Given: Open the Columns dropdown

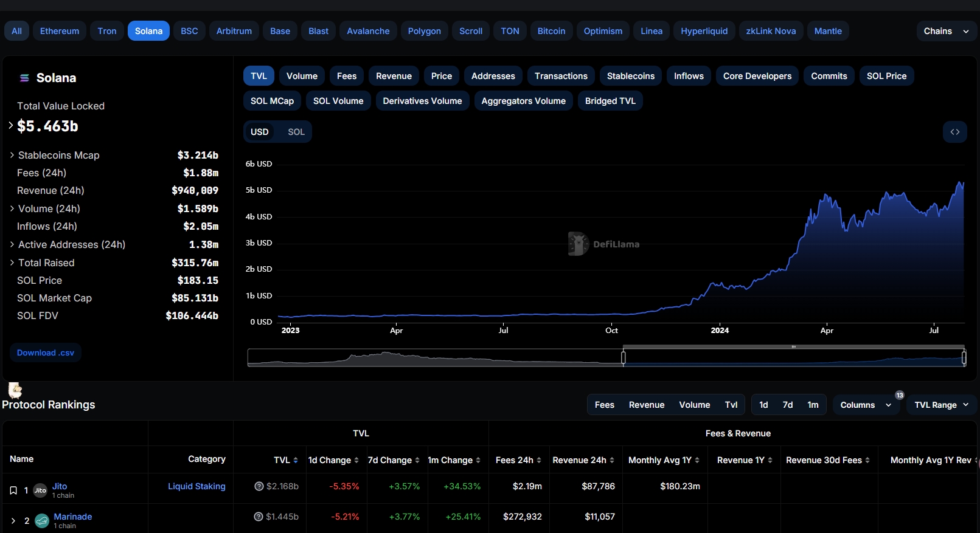Looking at the screenshot, I should click(x=866, y=405).
